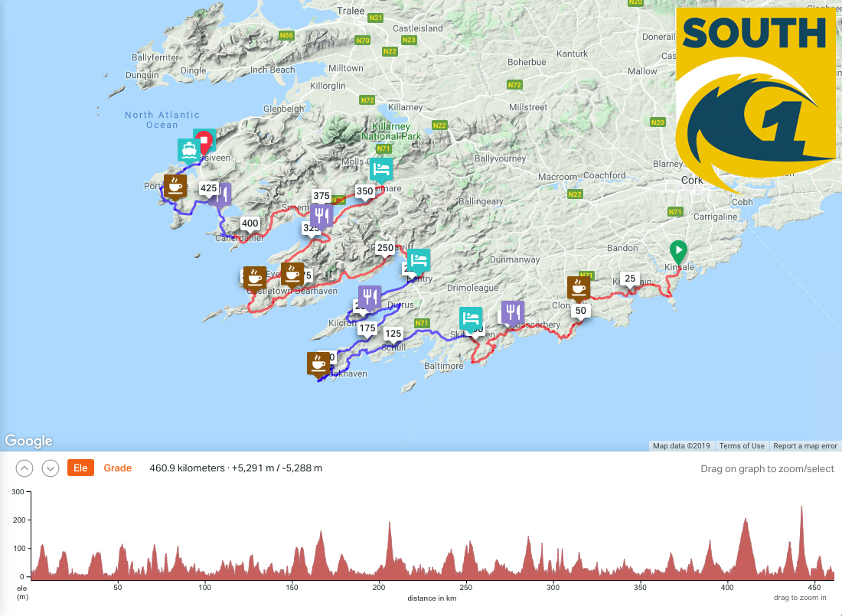Click the Google logo on the map
842x616 pixels.
[28, 441]
